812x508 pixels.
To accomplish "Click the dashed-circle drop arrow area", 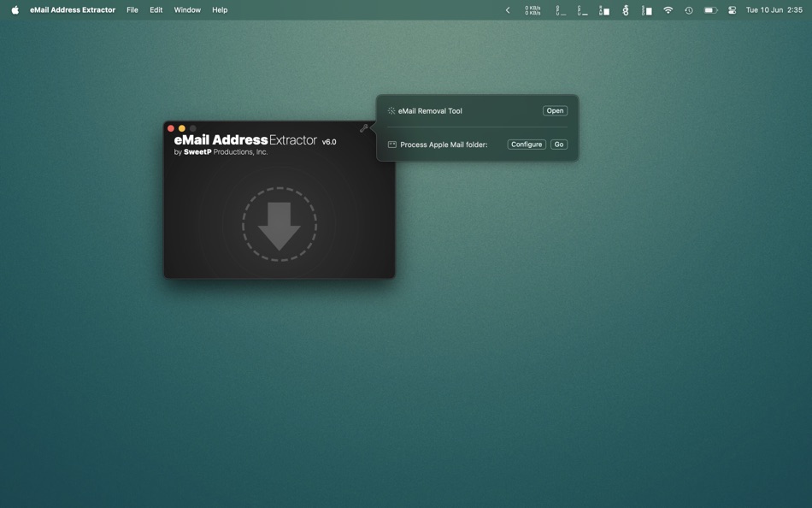I will pyautogui.click(x=279, y=224).
